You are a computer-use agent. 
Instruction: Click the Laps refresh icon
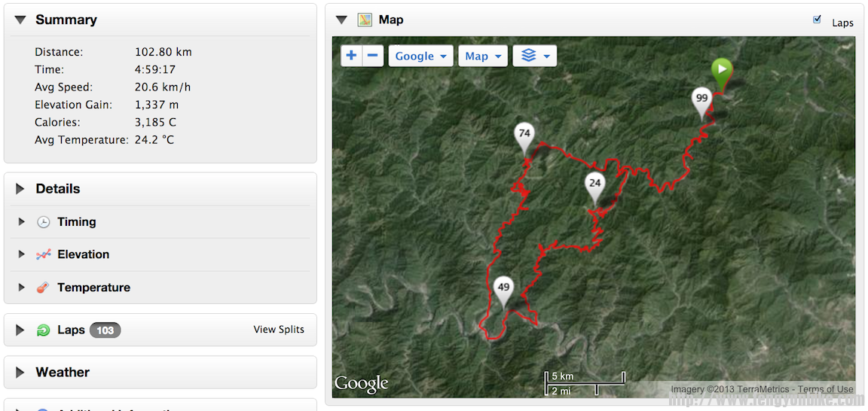44,330
